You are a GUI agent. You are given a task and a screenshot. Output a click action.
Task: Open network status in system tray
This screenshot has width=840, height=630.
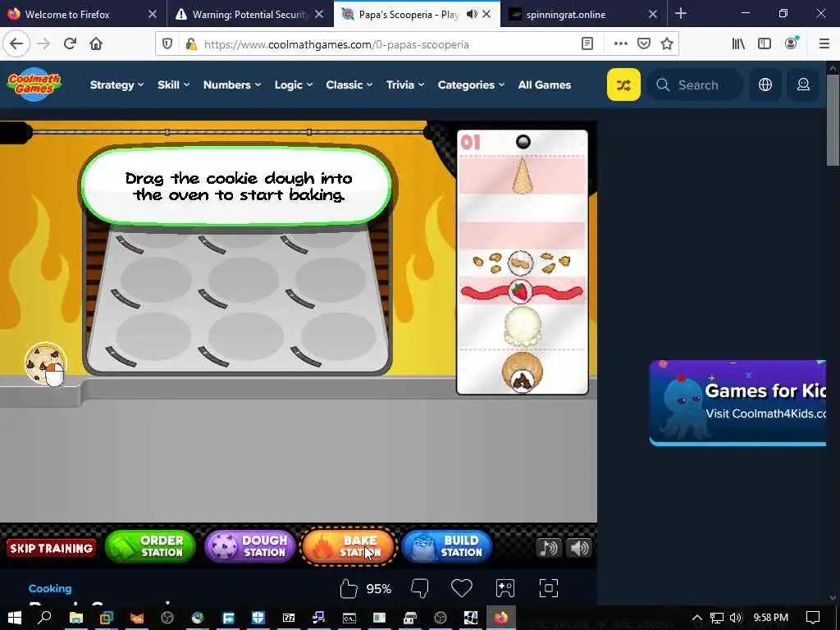coord(716,618)
